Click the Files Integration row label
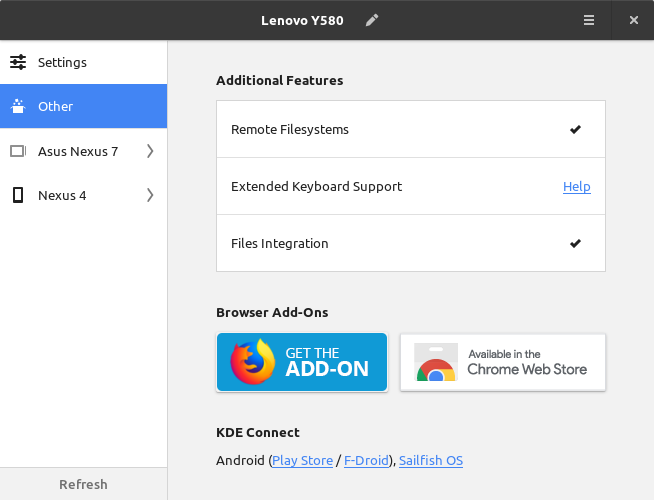654x500 pixels. coord(279,244)
